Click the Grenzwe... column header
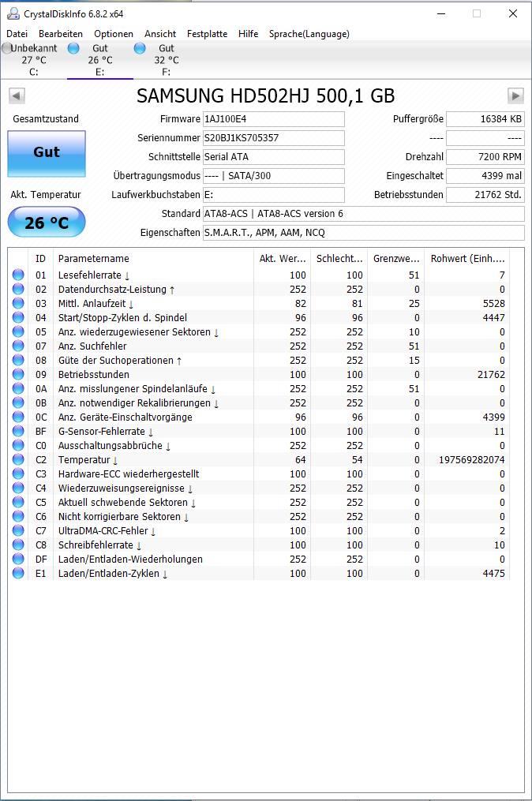 point(396,259)
